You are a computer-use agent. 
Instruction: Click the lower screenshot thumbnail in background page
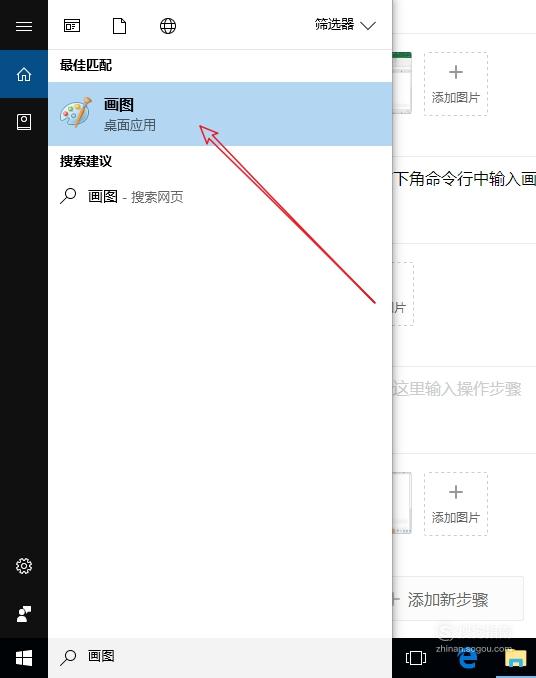click(402, 503)
